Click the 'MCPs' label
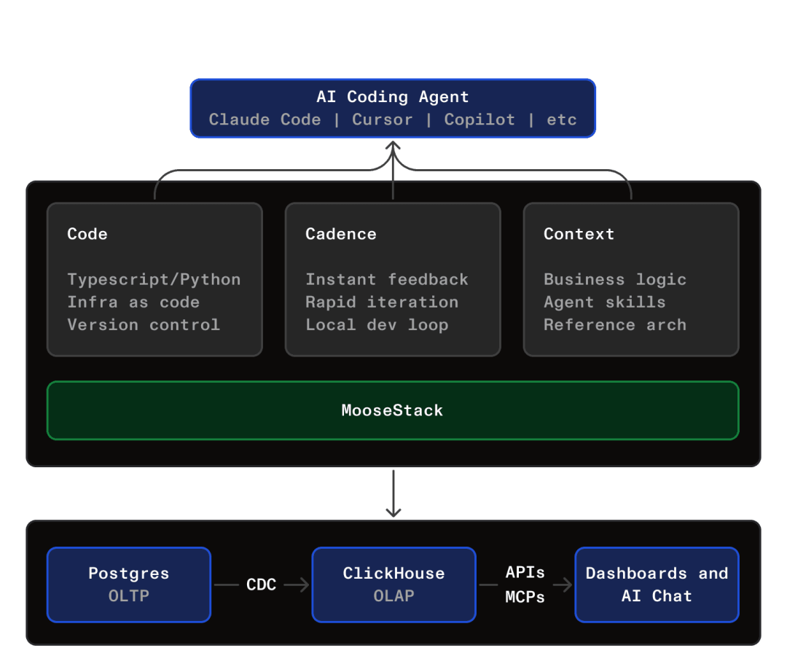This screenshot has width=787, height=672. click(x=525, y=597)
